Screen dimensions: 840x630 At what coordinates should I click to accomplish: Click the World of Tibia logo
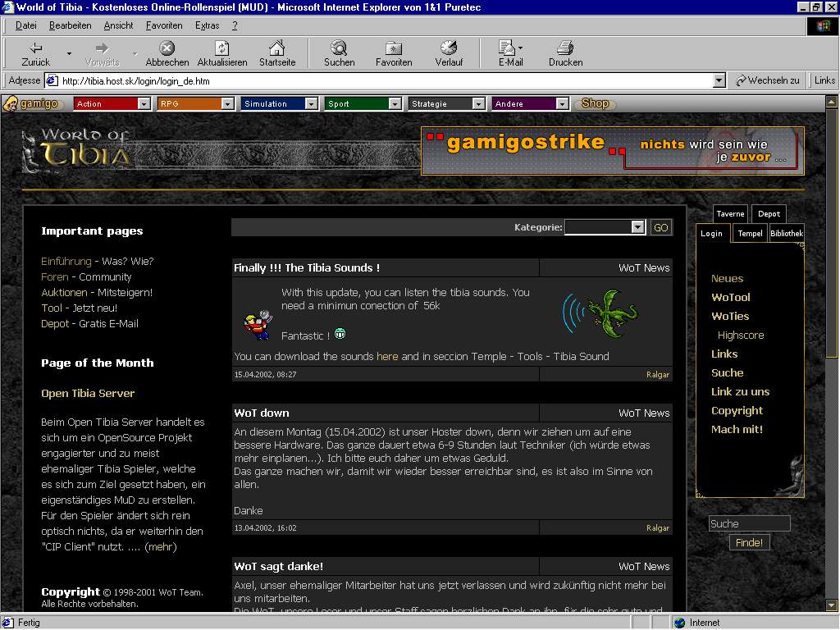pos(75,151)
